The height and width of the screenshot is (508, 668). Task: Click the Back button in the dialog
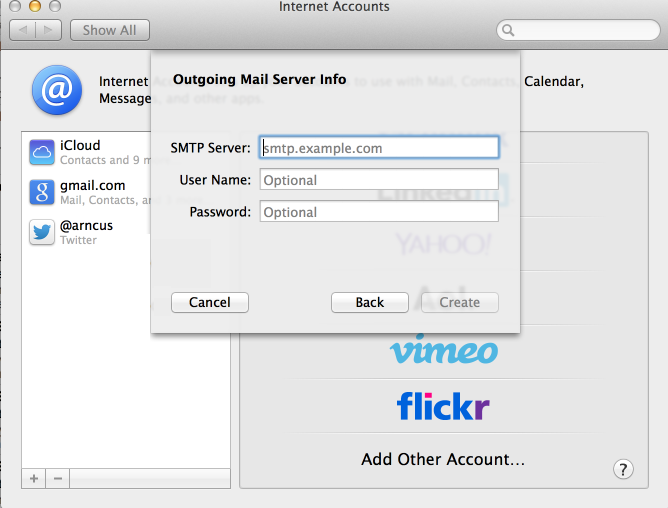370,303
